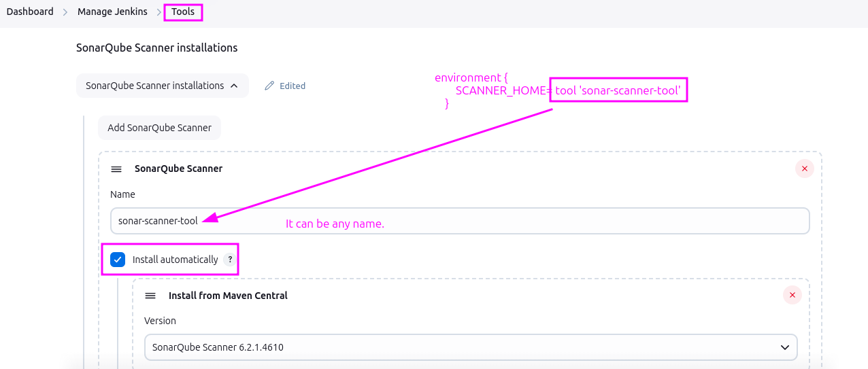Navigate to Manage Jenkins breadcrumb
The image size is (868, 369).
(112, 12)
